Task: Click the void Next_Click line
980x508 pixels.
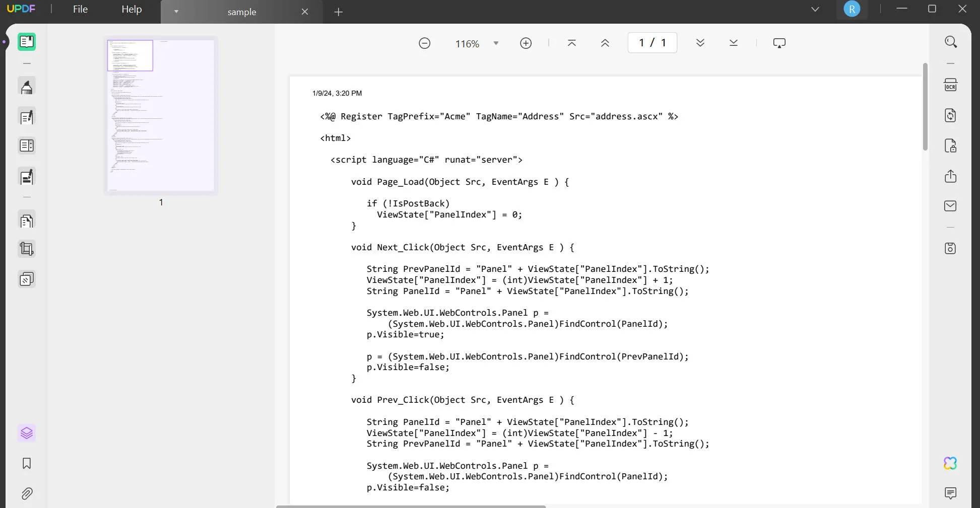Action: click(463, 247)
